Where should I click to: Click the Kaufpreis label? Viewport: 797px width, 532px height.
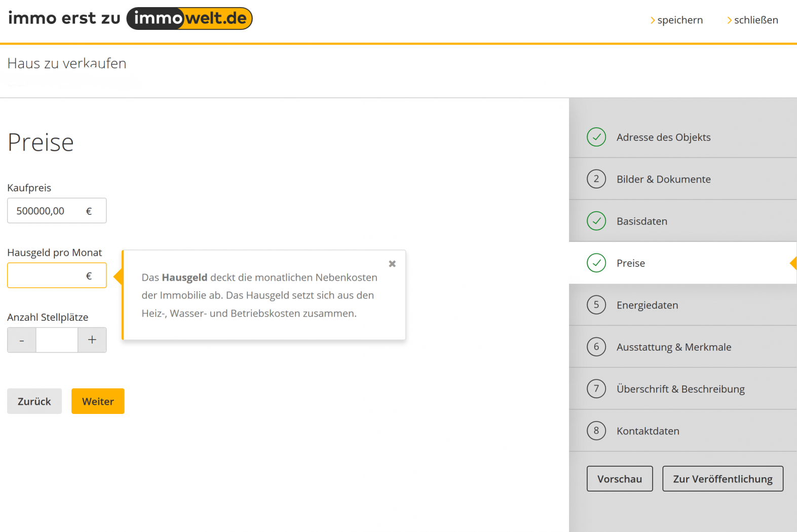click(29, 188)
